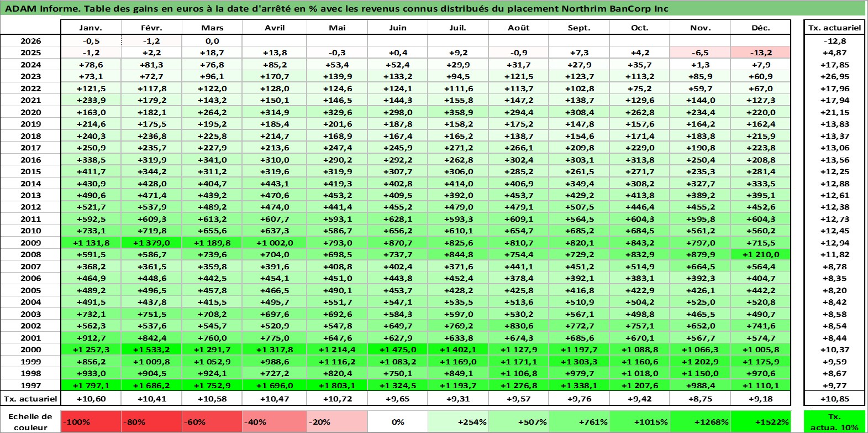Screen dimensions: 868x433
Task: Click the ADAM Informe title banner
Action: pyautogui.click(x=433, y=8)
